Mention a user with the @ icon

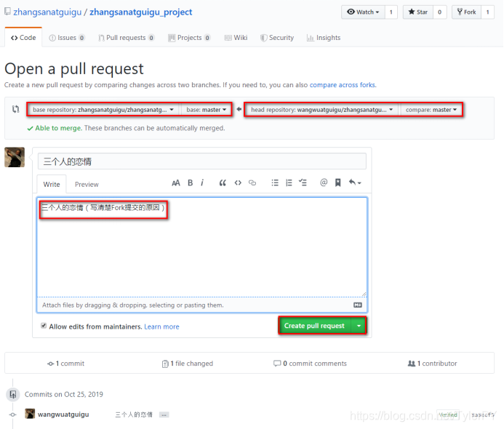pos(324,183)
